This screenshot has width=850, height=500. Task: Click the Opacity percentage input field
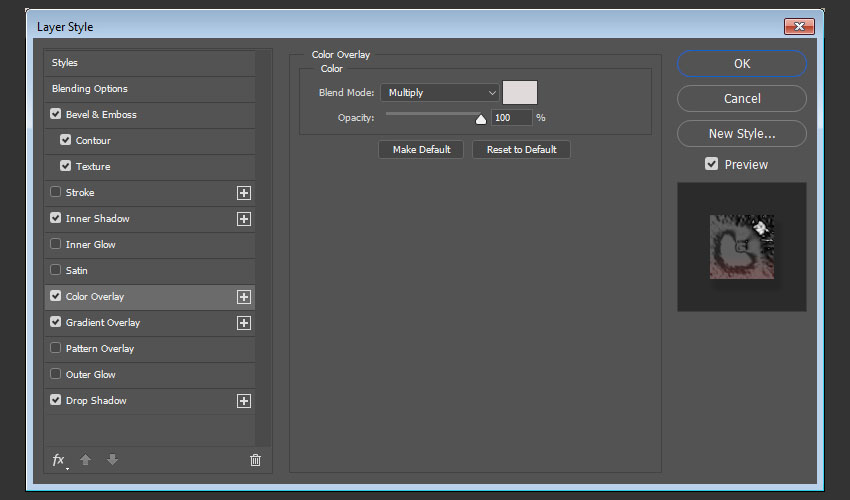coord(511,118)
